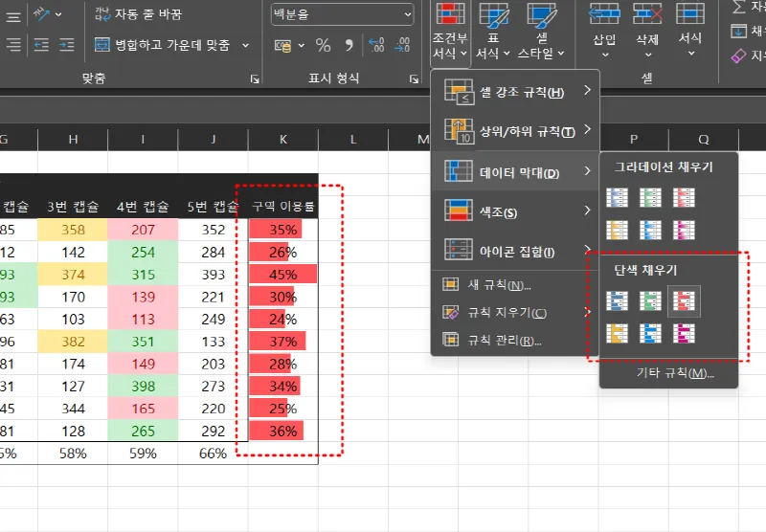Image resolution: width=766 pixels, height=532 pixels.
Task: Select column header K
Action: [282, 140]
